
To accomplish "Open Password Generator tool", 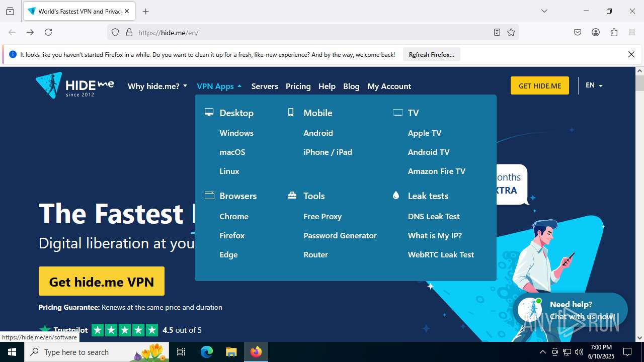I will pos(340,235).
